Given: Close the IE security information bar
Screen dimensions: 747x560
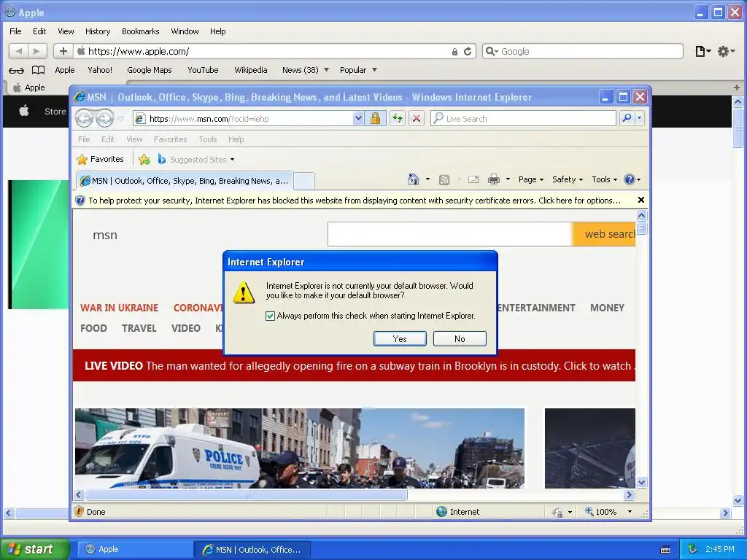Looking at the screenshot, I should (x=641, y=200).
